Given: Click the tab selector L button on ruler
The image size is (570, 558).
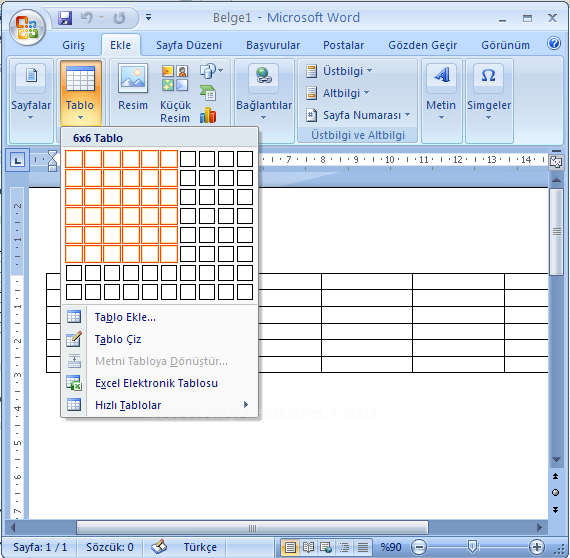Looking at the screenshot, I should point(17,160).
